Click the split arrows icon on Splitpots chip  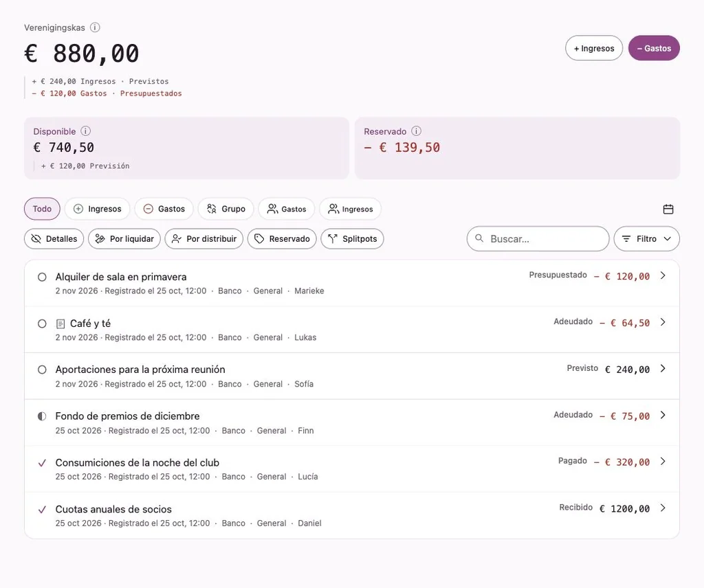pyautogui.click(x=332, y=238)
